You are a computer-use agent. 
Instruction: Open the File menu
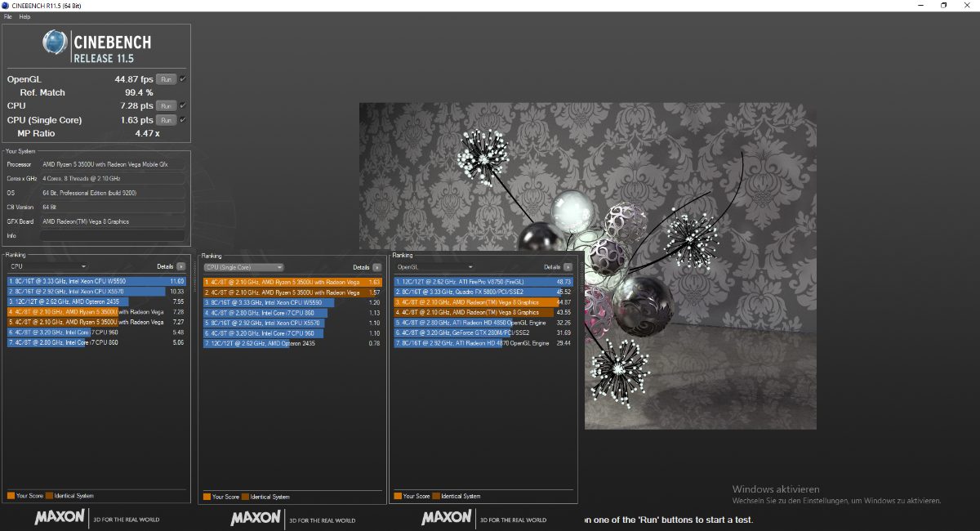tap(7, 16)
